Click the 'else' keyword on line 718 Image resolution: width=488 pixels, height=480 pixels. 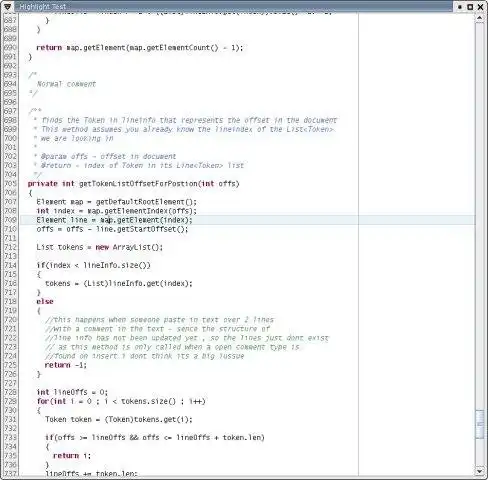tap(45, 301)
